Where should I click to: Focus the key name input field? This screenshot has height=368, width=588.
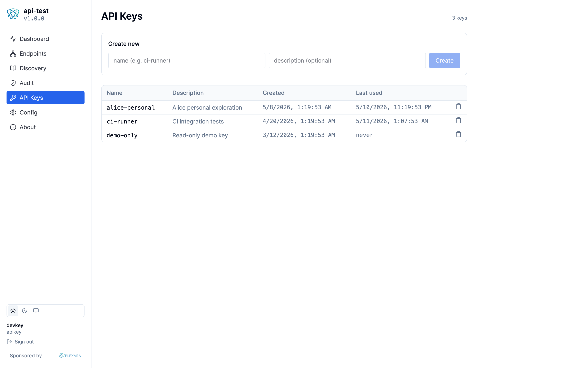click(187, 61)
